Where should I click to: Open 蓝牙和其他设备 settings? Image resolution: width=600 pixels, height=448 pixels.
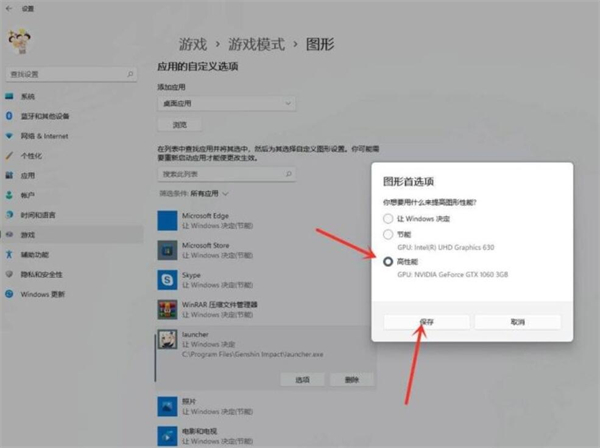pos(45,116)
